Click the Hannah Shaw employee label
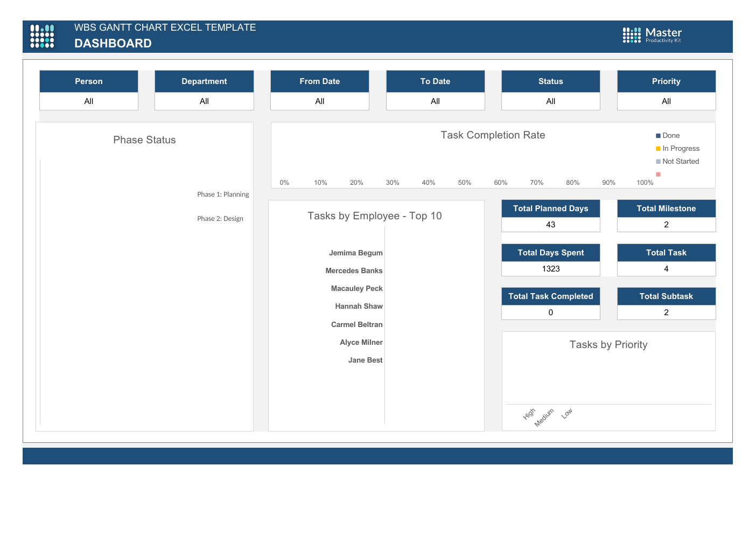Image resolution: width=756 pixels, height=535 pixels. 359,306
